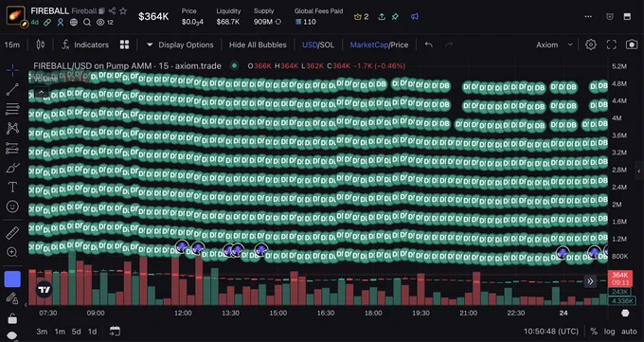This screenshot has width=644, height=342.
Task: Click the TradingView logo
Action: coord(44,290)
